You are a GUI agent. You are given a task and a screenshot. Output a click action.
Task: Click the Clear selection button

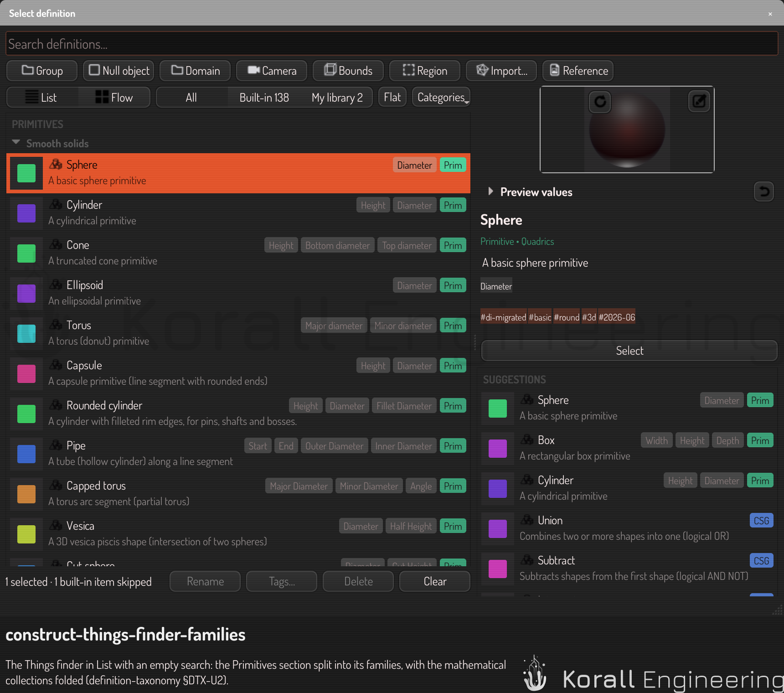click(435, 581)
